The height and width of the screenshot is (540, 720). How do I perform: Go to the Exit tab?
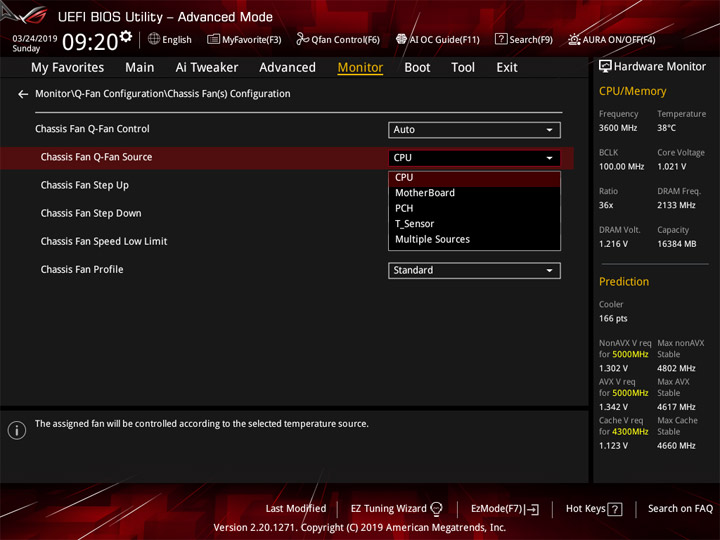coord(507,68)
